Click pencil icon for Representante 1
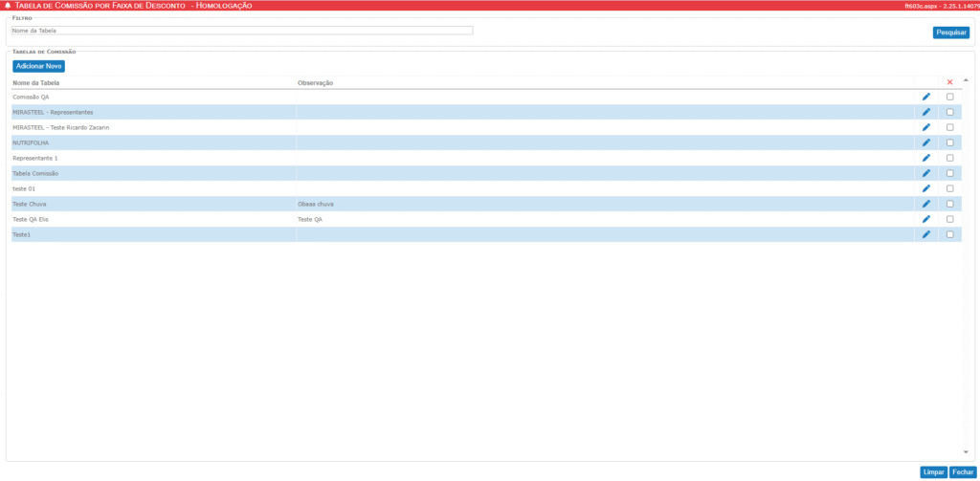The image size is (980, 481). [x=925, y=158]
